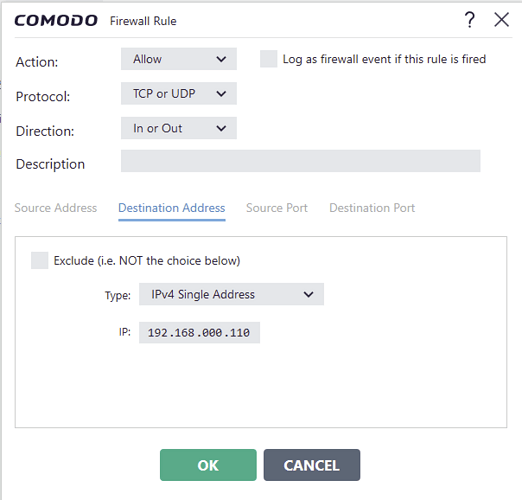Open the Action dropdown showing Allow
This screenshot has width=522, height=500.
tap(179, 59)
